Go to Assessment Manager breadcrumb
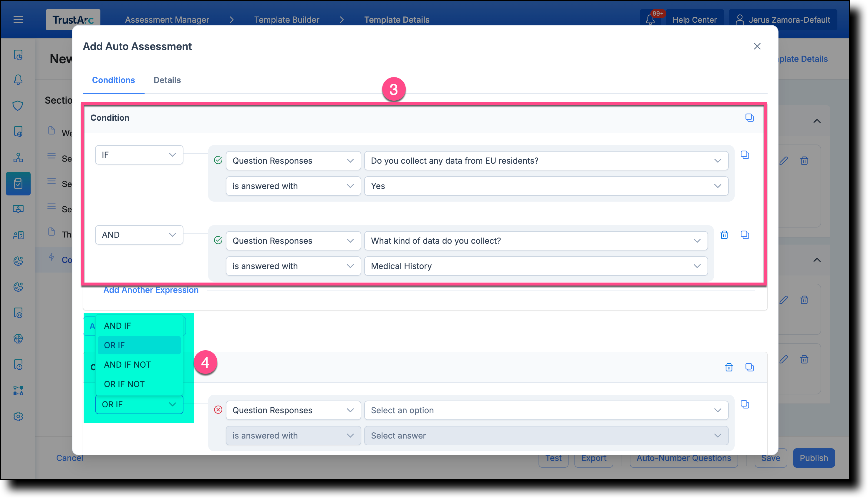This screenshot has width=868, height=498. tap(167, 20)
